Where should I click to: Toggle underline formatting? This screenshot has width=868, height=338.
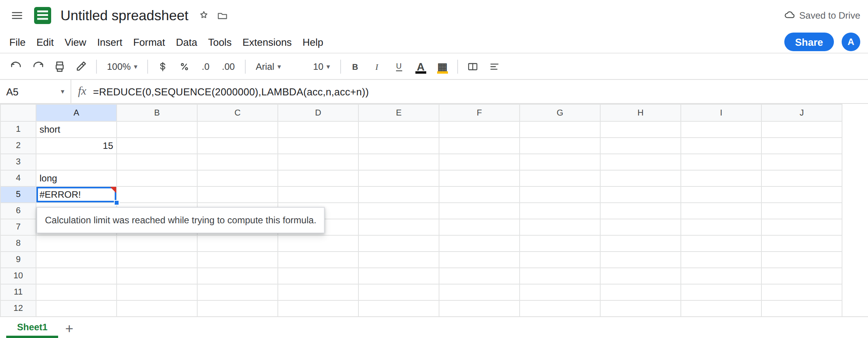(399, 67)
